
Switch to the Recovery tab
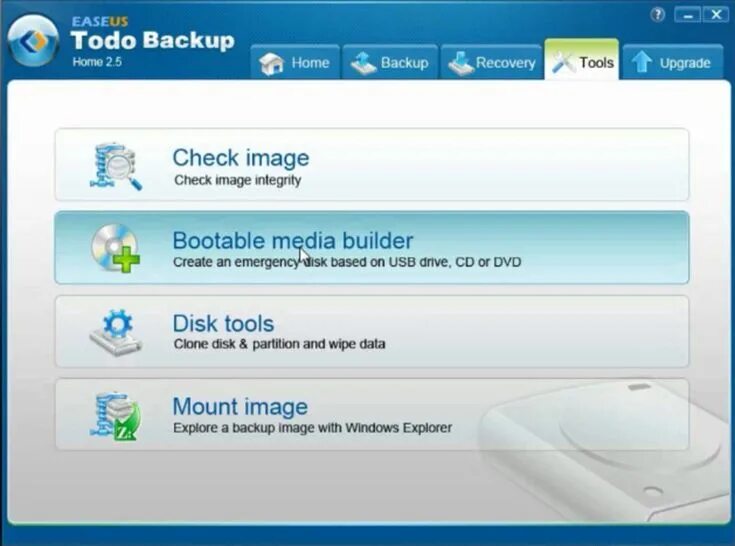pos(491,62)
